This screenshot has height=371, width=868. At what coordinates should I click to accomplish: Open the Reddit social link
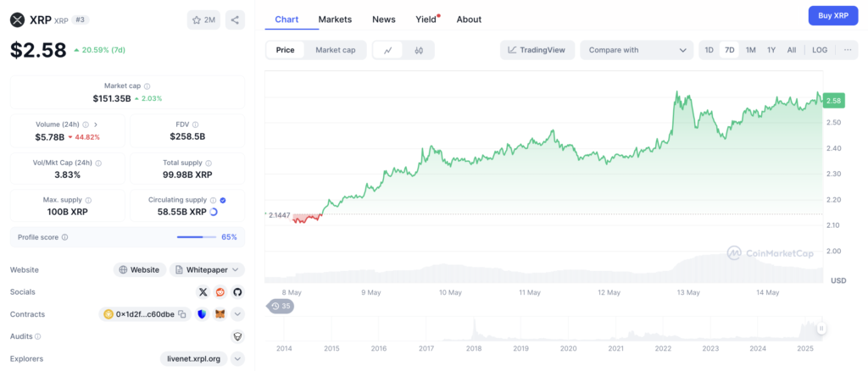click(x=220, y=292)
